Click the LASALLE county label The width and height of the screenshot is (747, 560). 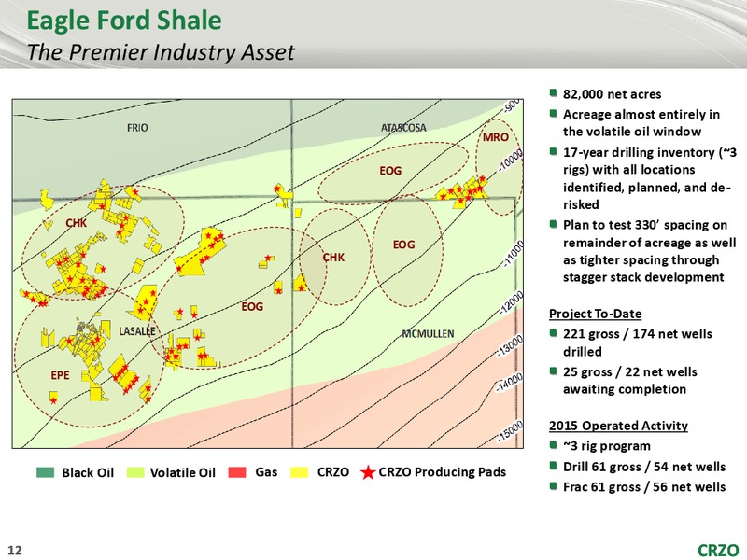[137, 331]
